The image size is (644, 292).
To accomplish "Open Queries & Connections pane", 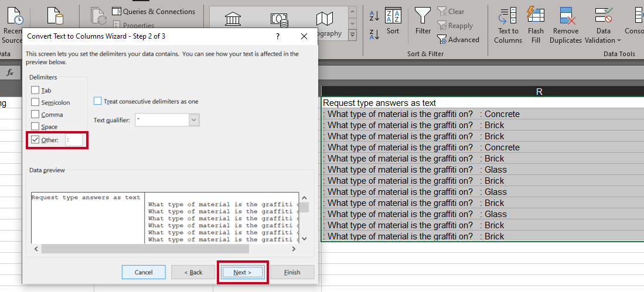I will pos(154,12).
